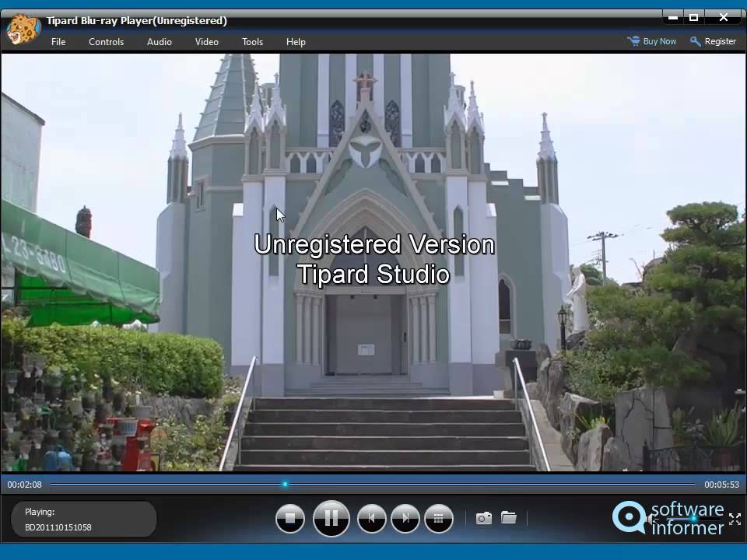Click the Buy Now link

(651, 41)
